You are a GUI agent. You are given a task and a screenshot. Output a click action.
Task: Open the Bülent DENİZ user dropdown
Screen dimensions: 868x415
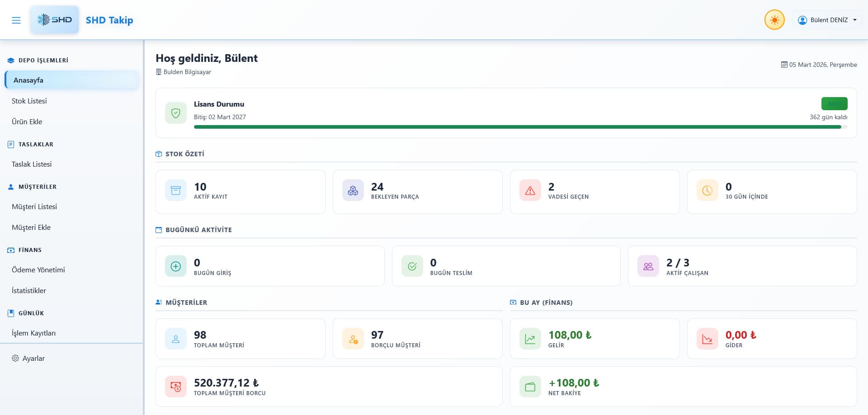click(x=827, y=20)
